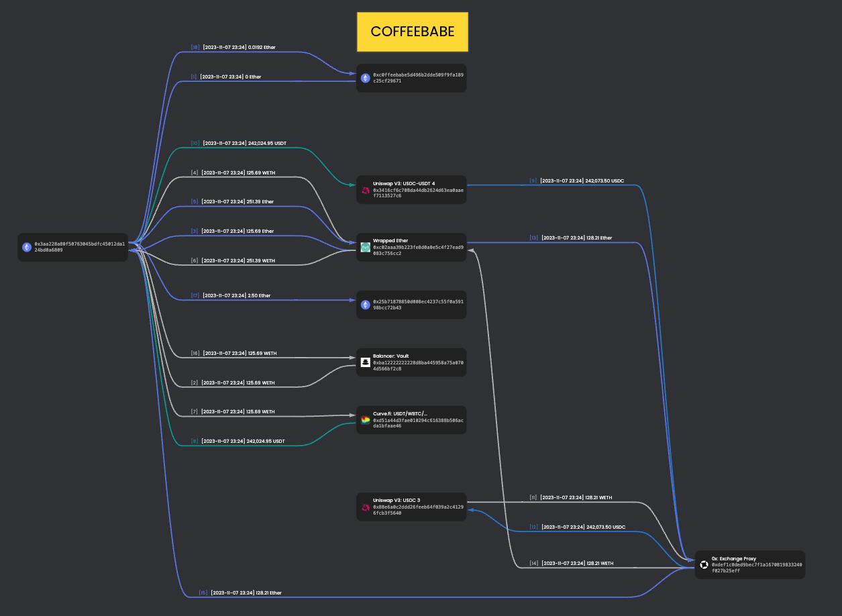
Task: Click edge label [16] 125.69 WETH
Action: [233, 353]
